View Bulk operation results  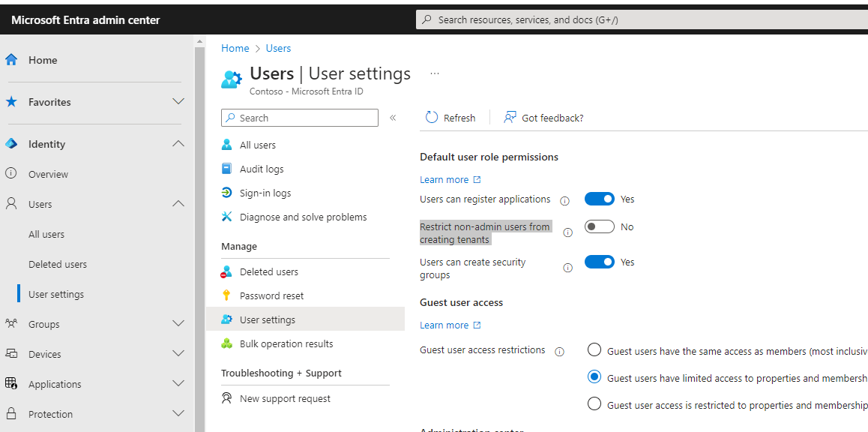click(288, 343)
